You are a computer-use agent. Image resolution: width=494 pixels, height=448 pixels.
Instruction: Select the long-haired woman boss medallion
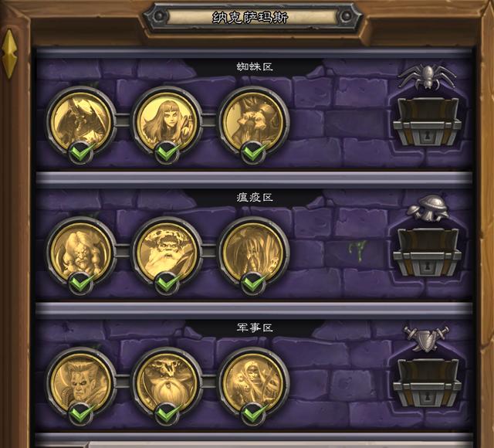coord(167,121)
